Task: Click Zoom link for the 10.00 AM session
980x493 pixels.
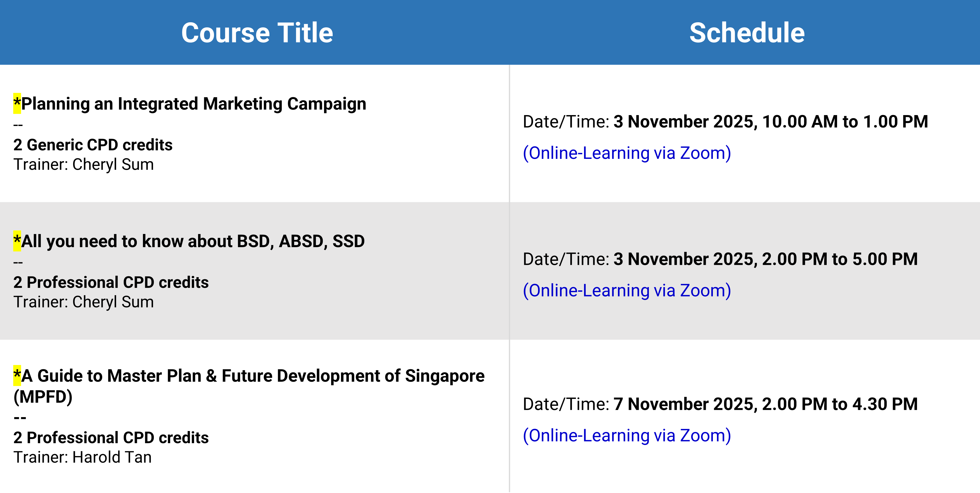Action: coord(627,153)
